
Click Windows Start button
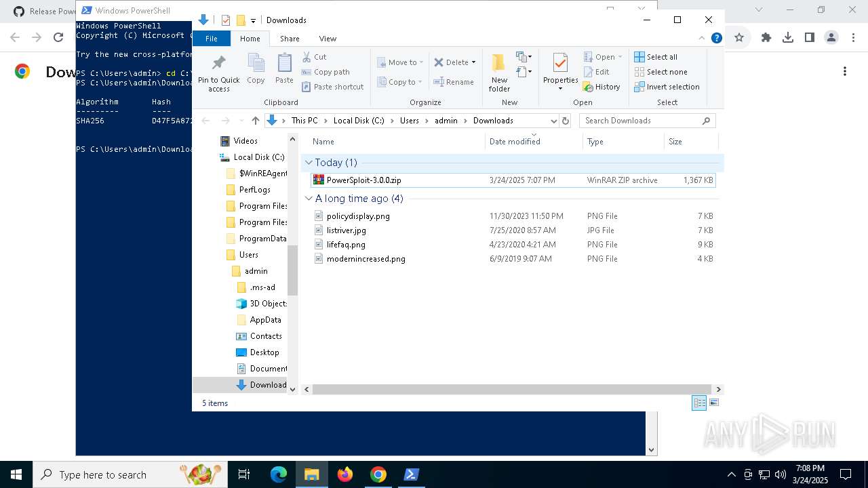pyautogui.click(x=16, y=474)
